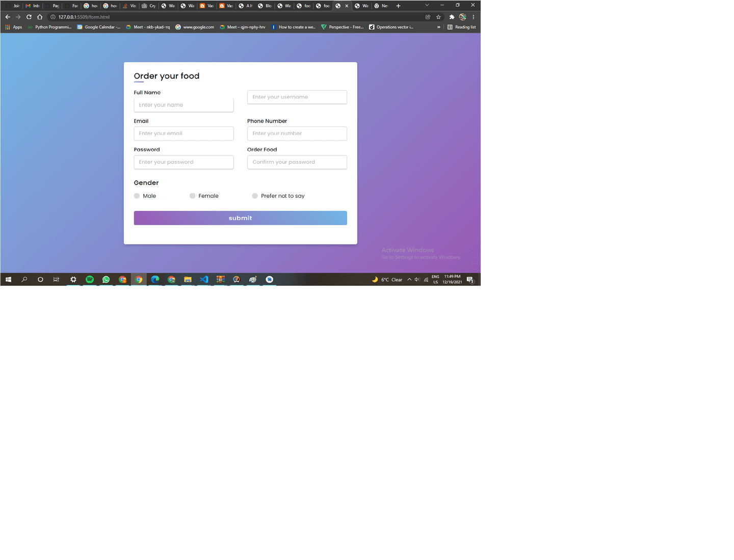734x560 pixels.
Task: Open the Perspective - Free bookmark
Action: [x=343, y=27]
